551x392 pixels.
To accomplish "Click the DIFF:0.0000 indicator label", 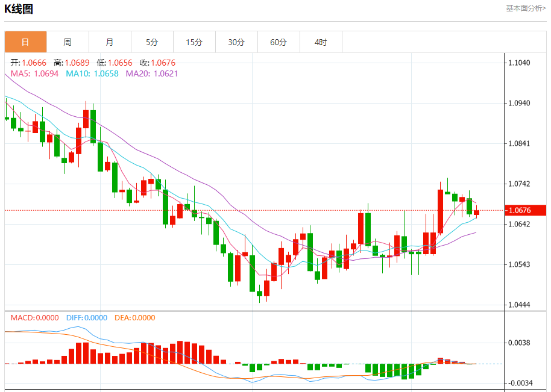I will (86, 318).
